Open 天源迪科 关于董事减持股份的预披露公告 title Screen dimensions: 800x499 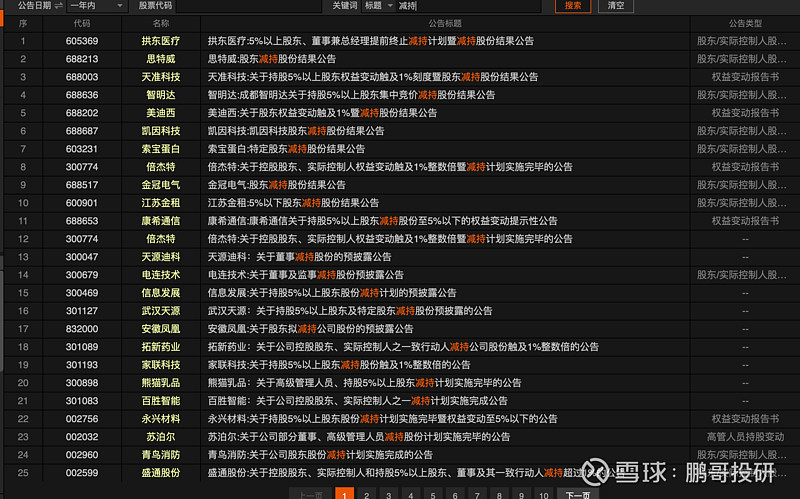[299, 257]
